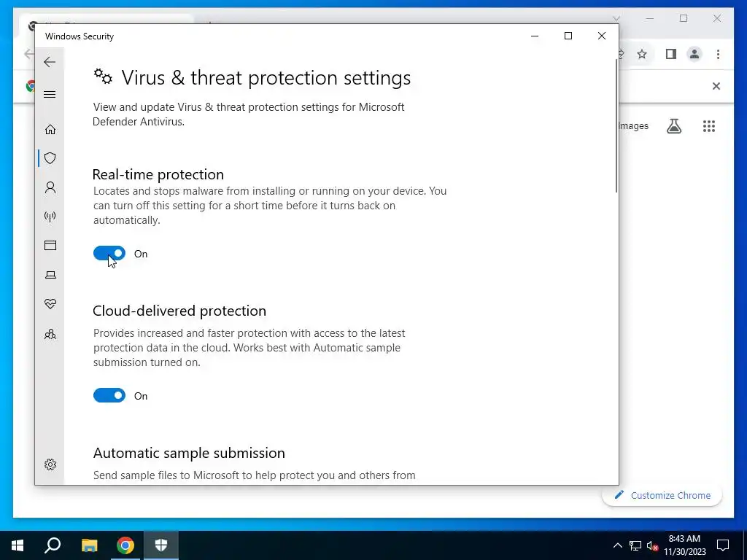Toggle Chrome side panel icon

671,54
